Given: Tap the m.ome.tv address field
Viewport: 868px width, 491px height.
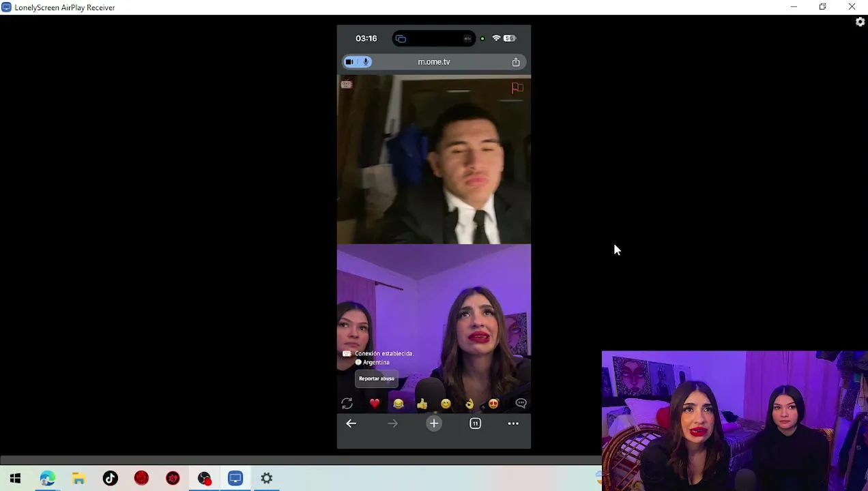Looking at the screenshot, I should point(434,62).
